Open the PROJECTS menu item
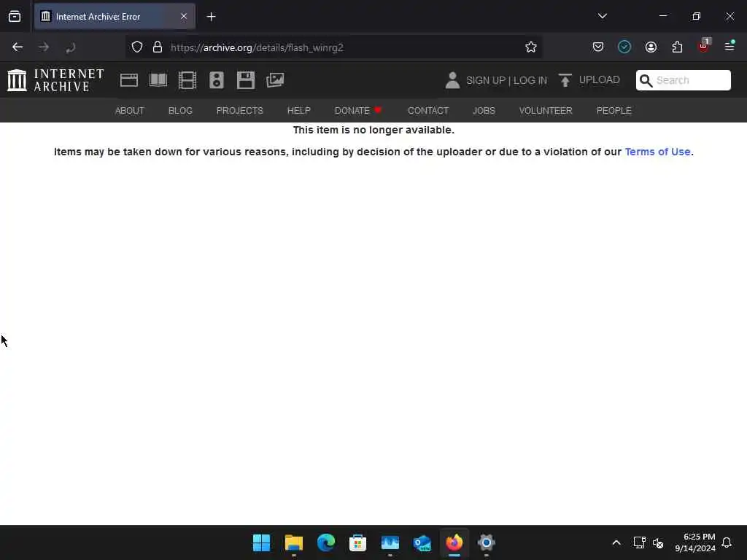The height and width of the screenshot is (560, 747). pos(239,111)
